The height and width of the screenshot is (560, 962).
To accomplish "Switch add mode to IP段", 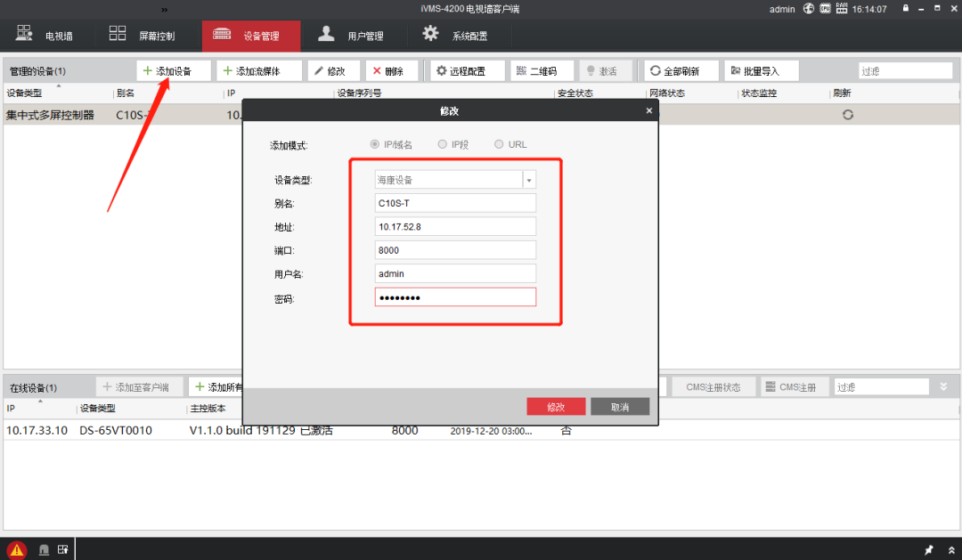I will click(442, 143).
